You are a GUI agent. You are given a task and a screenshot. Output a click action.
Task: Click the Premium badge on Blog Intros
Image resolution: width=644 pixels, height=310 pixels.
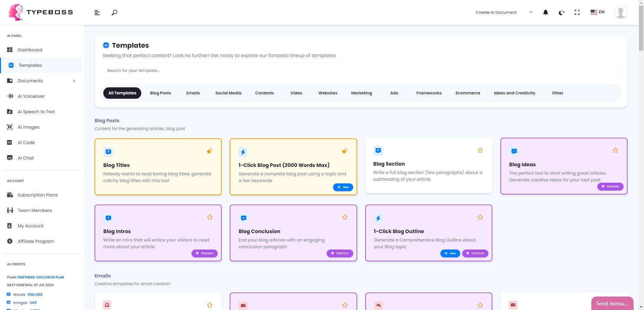pyautogui.click(x=204, y=253)
